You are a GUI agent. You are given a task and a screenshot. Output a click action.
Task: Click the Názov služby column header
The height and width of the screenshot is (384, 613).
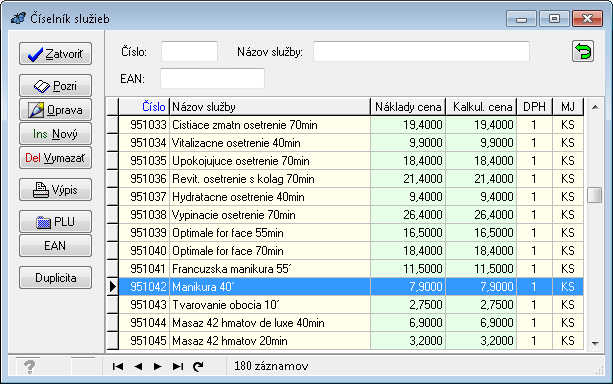pyautogui.click(x=270, y=107)
